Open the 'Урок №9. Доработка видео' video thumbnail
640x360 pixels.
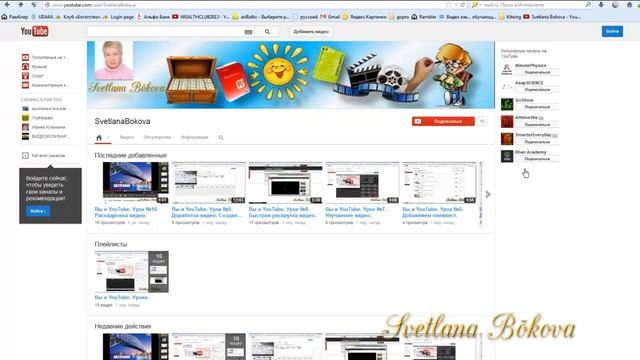point(209,182)
